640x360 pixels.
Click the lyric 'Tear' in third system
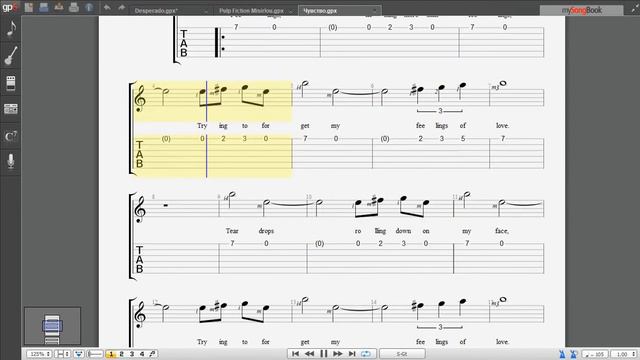pyautogui.click(x=232, y=231)
